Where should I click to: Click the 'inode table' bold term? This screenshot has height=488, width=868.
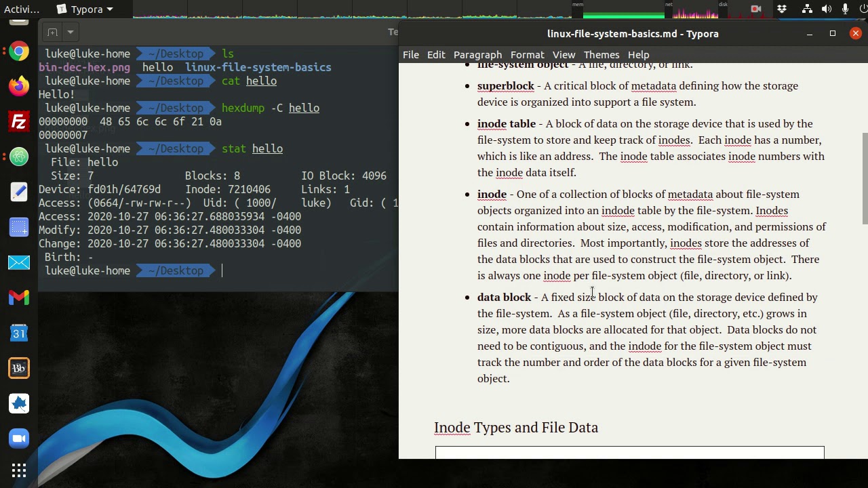tap(506, 123)
